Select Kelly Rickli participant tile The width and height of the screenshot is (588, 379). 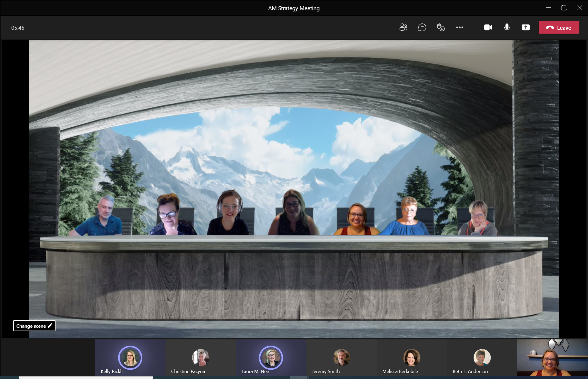[130, 358]
